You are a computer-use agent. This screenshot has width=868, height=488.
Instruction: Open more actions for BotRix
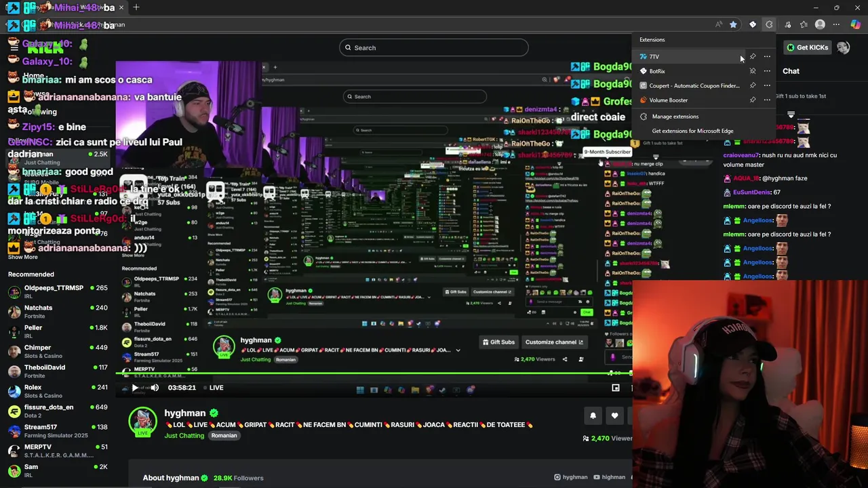(767, 71)
